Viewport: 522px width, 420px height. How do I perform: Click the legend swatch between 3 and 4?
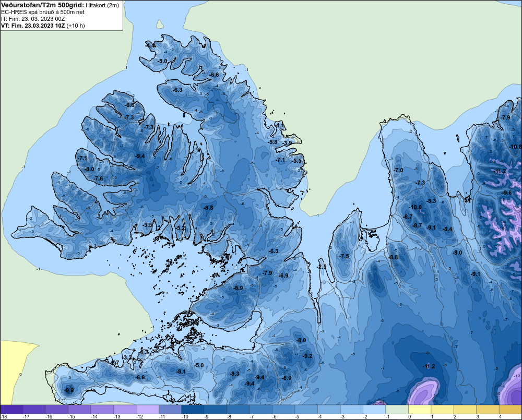coord(488,410)
